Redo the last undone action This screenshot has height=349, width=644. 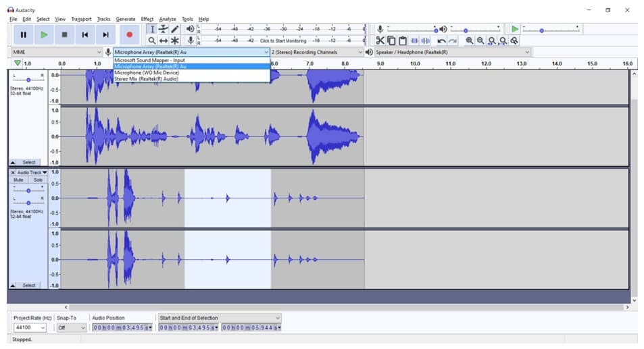pyautogui.click(x=453, y=41)
